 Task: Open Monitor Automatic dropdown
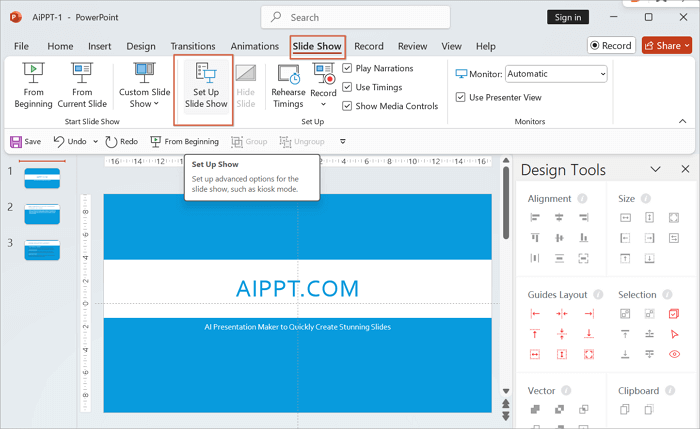(556, 74)
